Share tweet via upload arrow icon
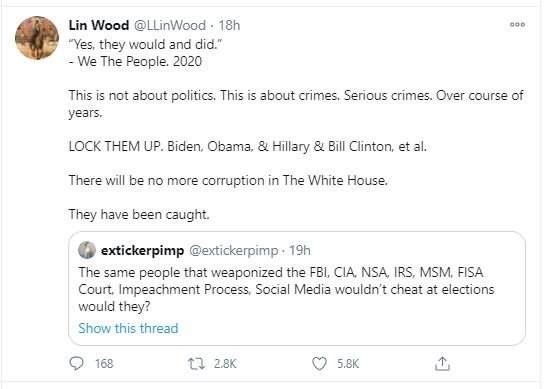 click(x=442, y=363)
